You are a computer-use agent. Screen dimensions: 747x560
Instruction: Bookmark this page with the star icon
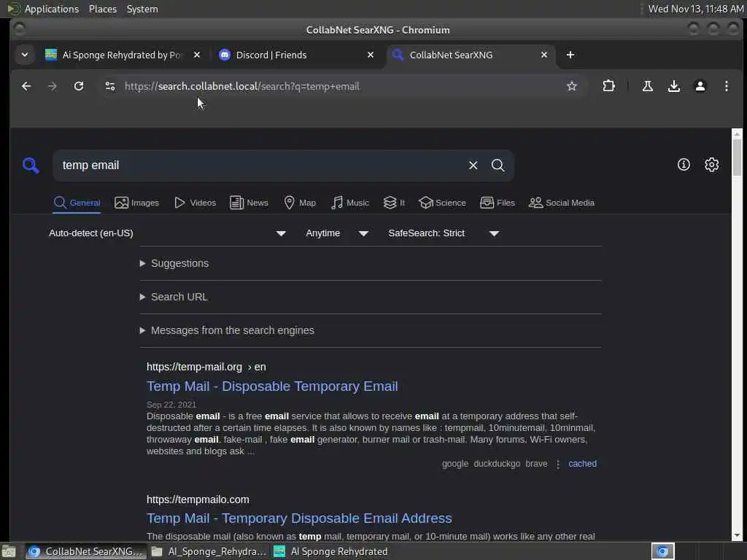coord(572,86)
